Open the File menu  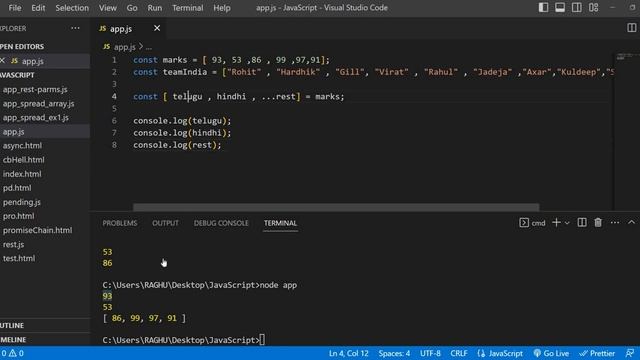tap(15, 8)
